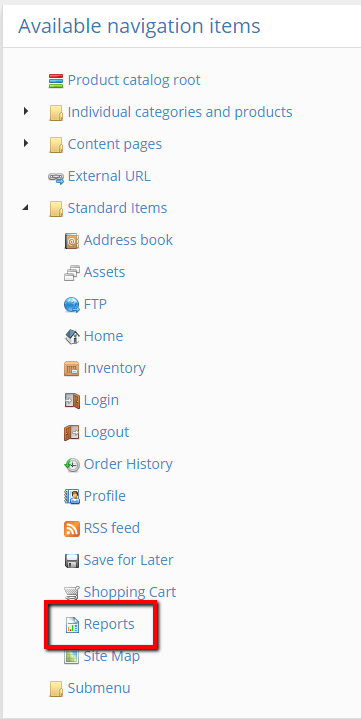Expand the Content pages tree node
Image resolution: width=361 pixels, height=719 pixels.
[x=26, y=143]
